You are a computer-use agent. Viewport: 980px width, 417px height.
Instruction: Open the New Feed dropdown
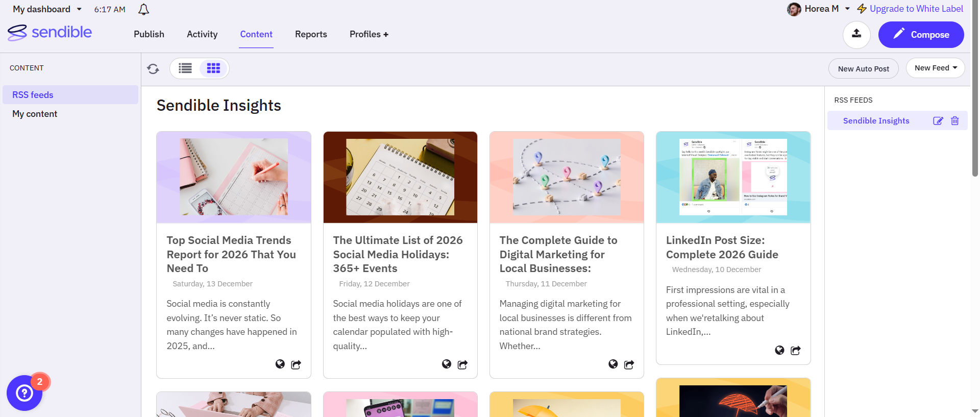click(x=935, y=68)
